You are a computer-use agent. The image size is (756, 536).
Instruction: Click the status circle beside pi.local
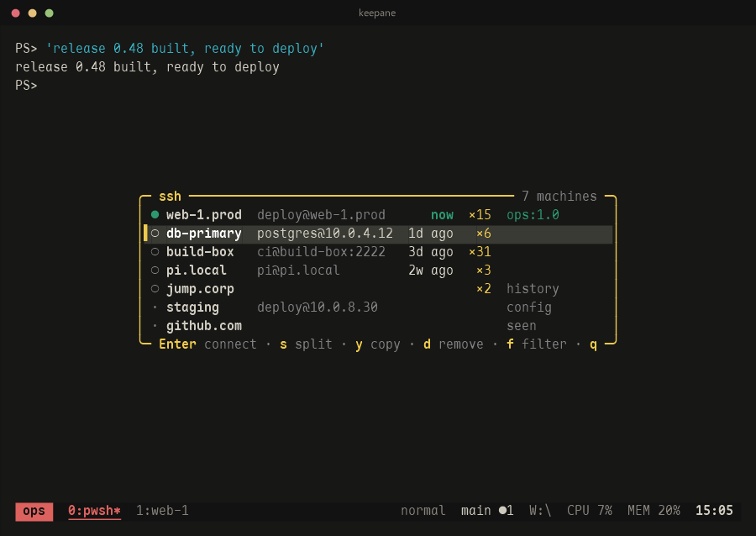(155, 270)
